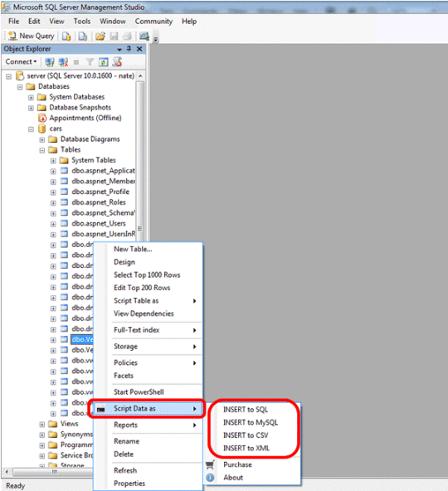Close the Object Explorer panel
This screenshot has height=491, width=448.
pos(139,49)
